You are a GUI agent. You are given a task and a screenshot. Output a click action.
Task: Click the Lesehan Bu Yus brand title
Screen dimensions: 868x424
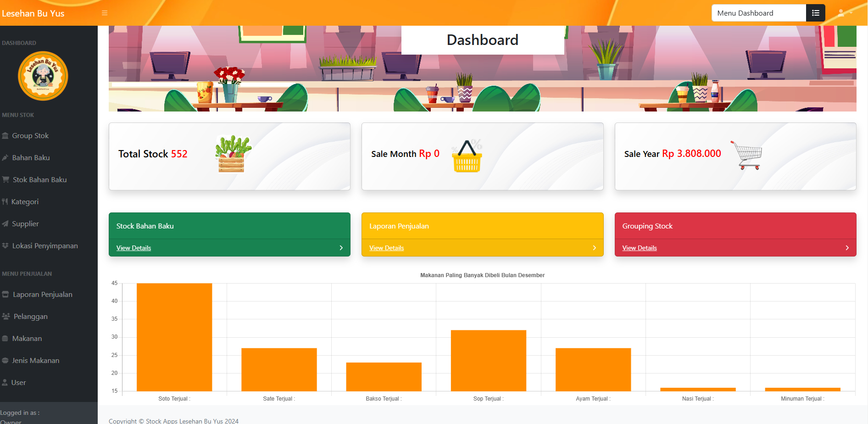coord(33,13)
